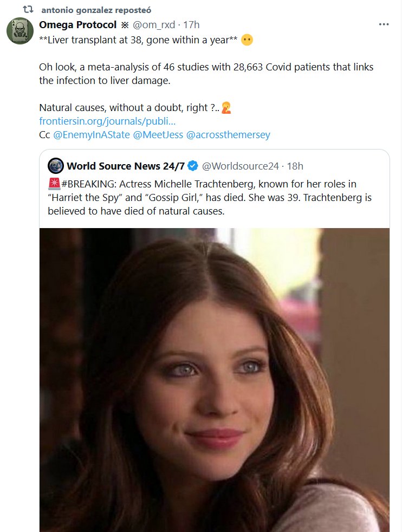Open the three-dot more options menu
The height and width of the screenshot is (532, 402).
(384, 24)
